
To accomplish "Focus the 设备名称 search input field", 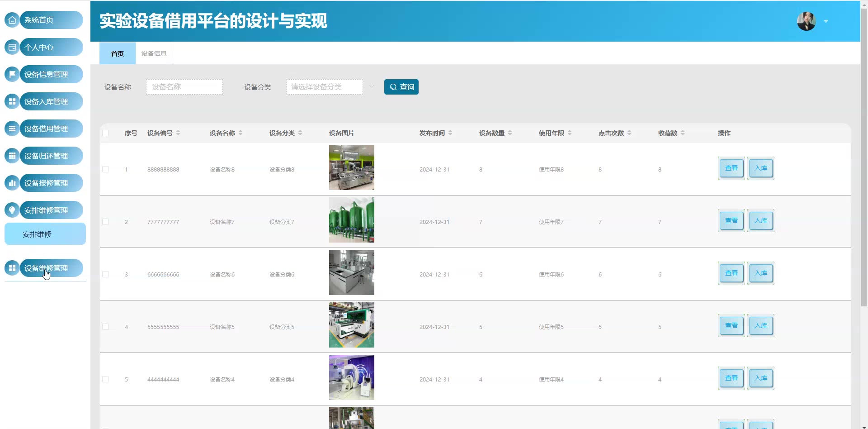I will click(184, 87).
